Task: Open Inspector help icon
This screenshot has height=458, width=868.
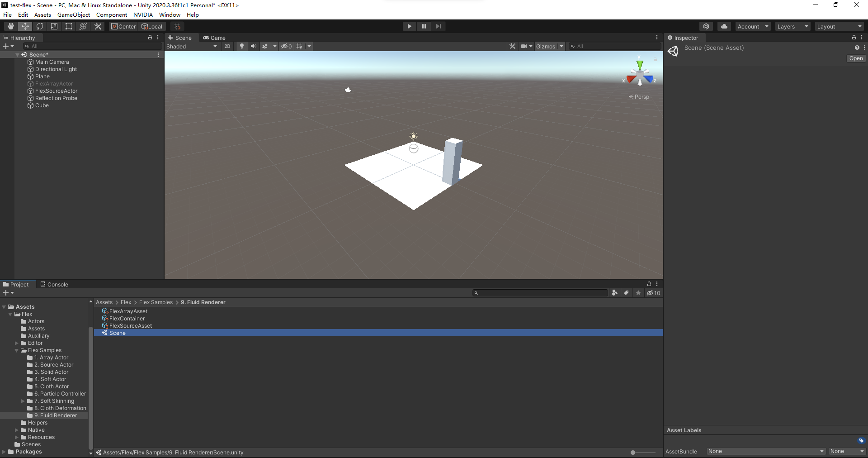Action: pos(857,48)
